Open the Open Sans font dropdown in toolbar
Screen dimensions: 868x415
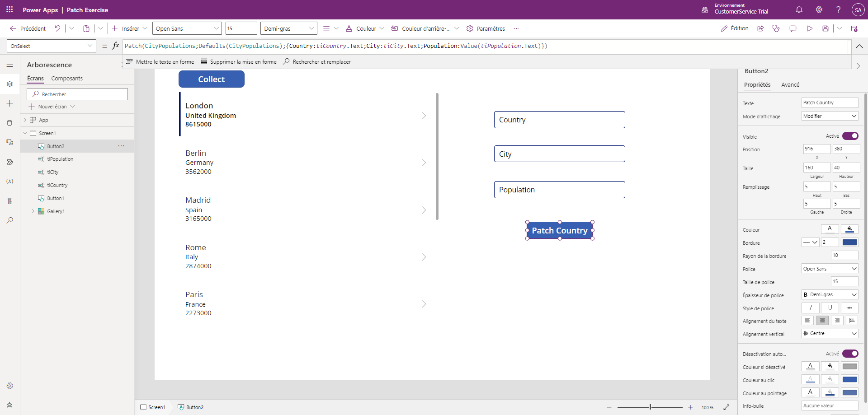[x=187, y=28]
